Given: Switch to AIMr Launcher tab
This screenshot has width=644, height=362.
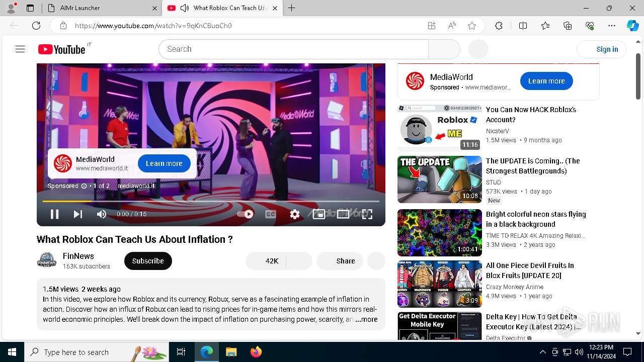Looking at the screenshot, I should (x=101, y=8).
